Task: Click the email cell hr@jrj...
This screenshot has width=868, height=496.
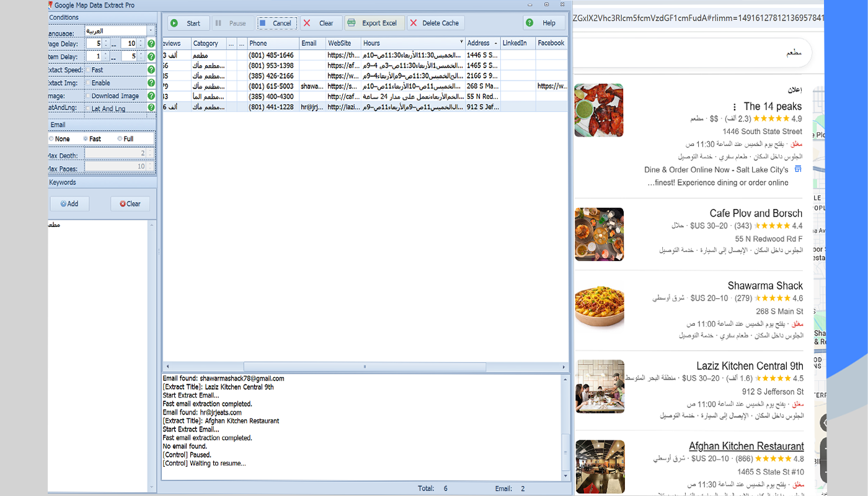Action: click(312, 107)
